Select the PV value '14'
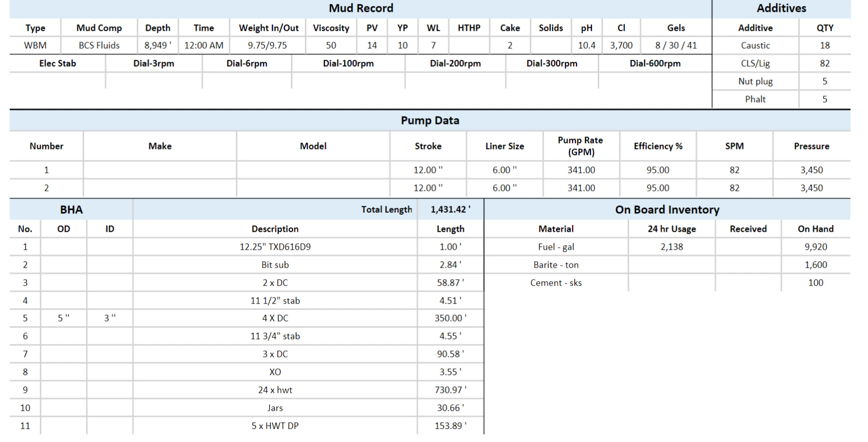Image resolution: width=868 pixels, height=442 pixels. click(x=372, y=45)
